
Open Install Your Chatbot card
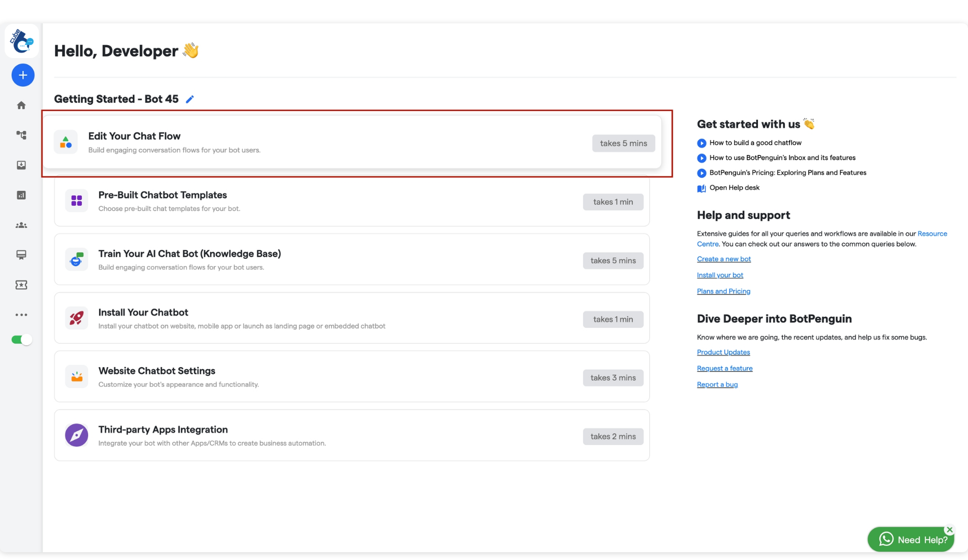pyautogui.click(x=352, y=318)
